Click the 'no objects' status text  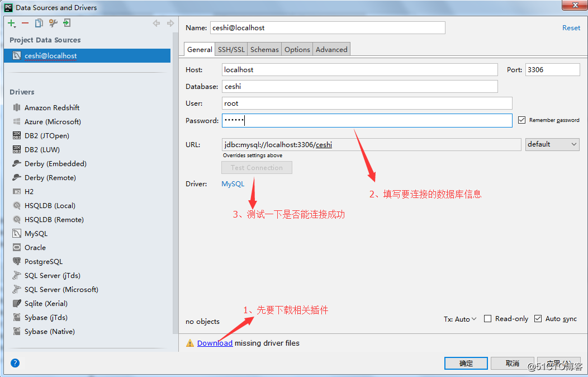(202, 322)
